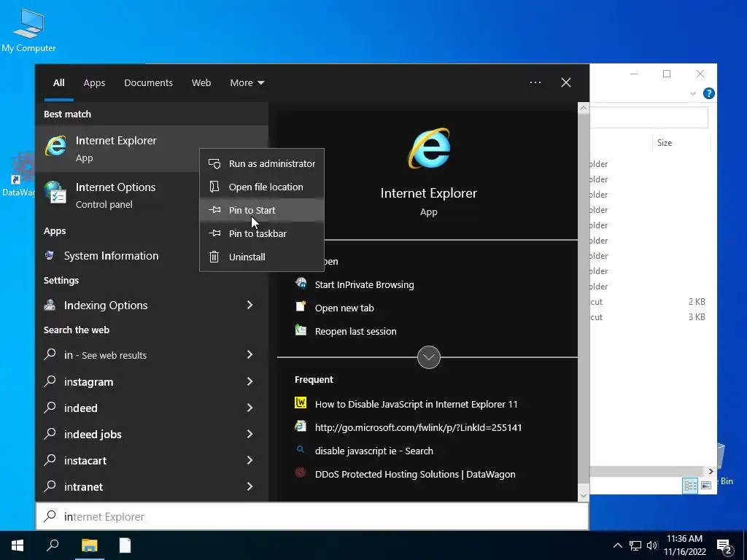The image size is (747, 560).
Task: Click the search text input box
Action: pyautogui.click(x=312, y=516)
